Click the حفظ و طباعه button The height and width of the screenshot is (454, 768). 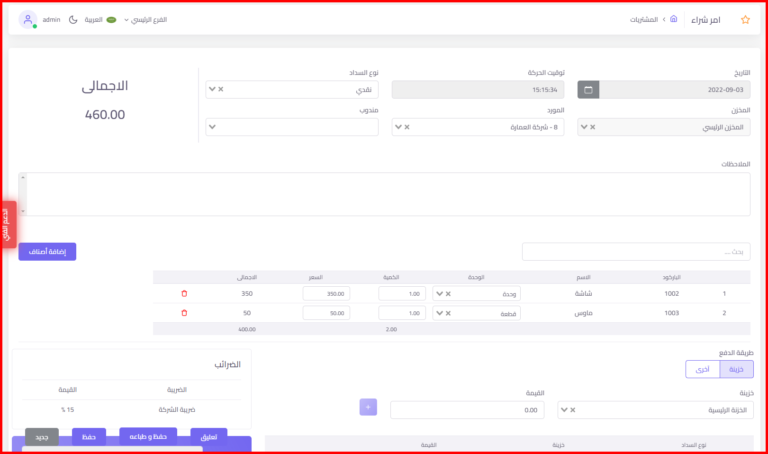[x=148, y=436]
